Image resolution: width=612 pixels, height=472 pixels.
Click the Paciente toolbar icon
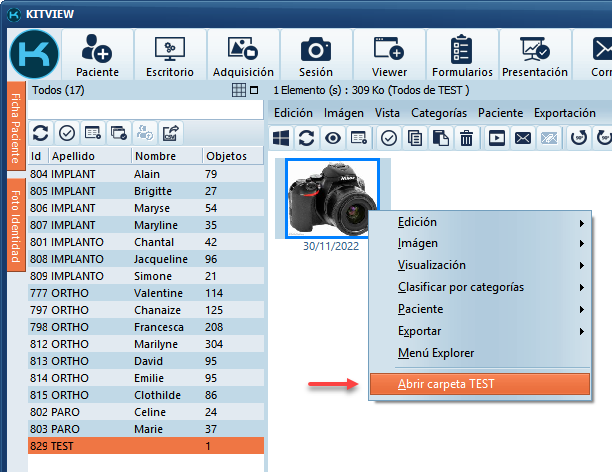pyautogui.click(x=97, y=54)
